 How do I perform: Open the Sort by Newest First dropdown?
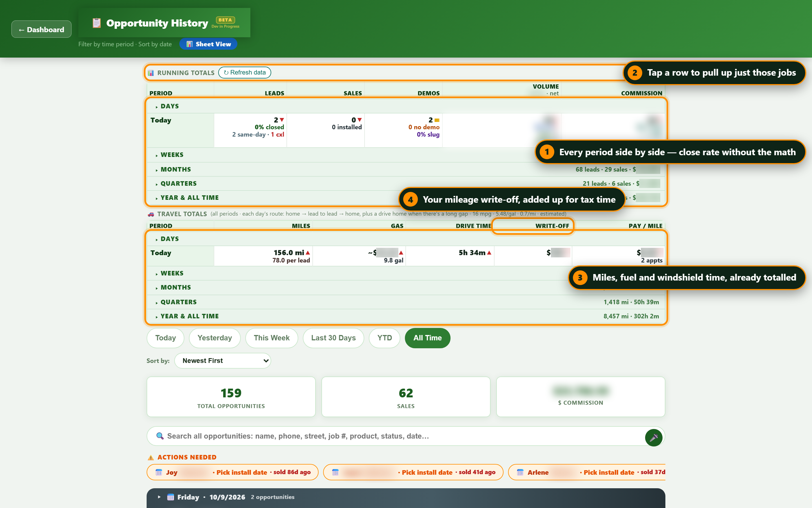[222, 360]
